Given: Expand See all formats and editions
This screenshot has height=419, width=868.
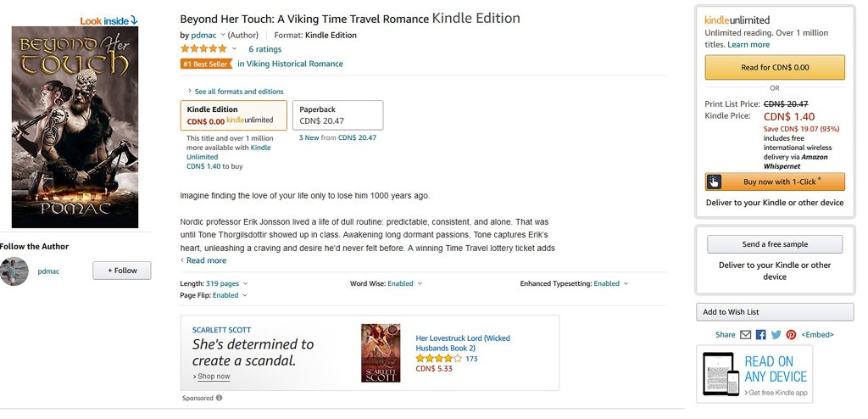Looking at the screenshot, I should coord(238,92).
